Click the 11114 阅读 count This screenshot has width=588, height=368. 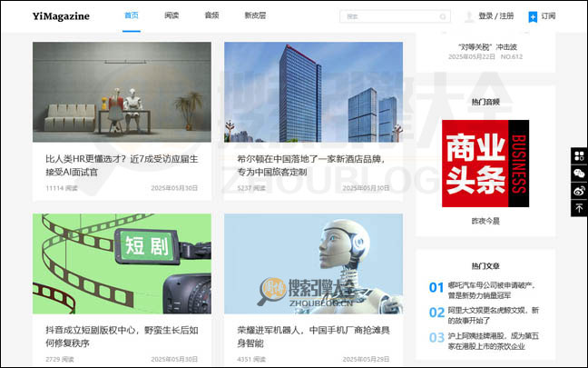click(62, 188)
